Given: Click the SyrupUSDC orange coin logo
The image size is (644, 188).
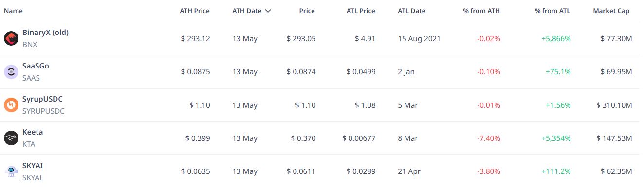Looking at the screenshot, I should [x=11, y=105].
